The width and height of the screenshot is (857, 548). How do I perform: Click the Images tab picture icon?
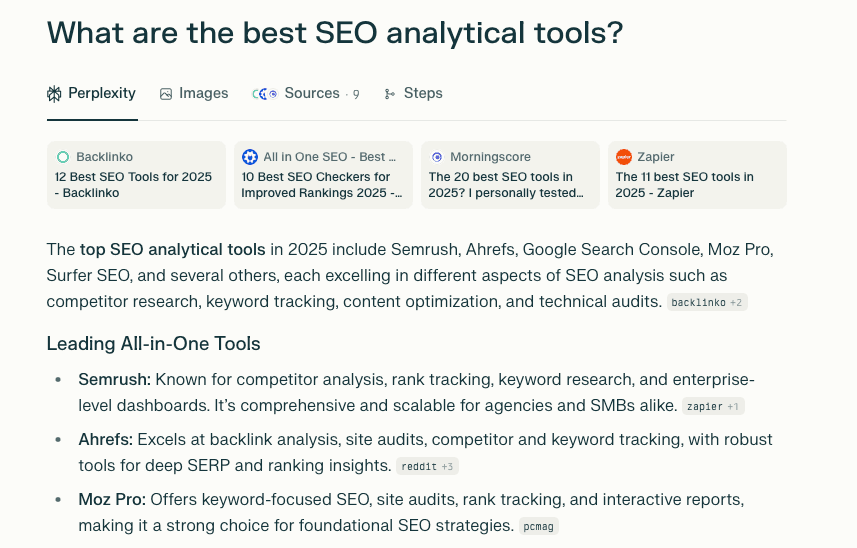click(166, 94)
